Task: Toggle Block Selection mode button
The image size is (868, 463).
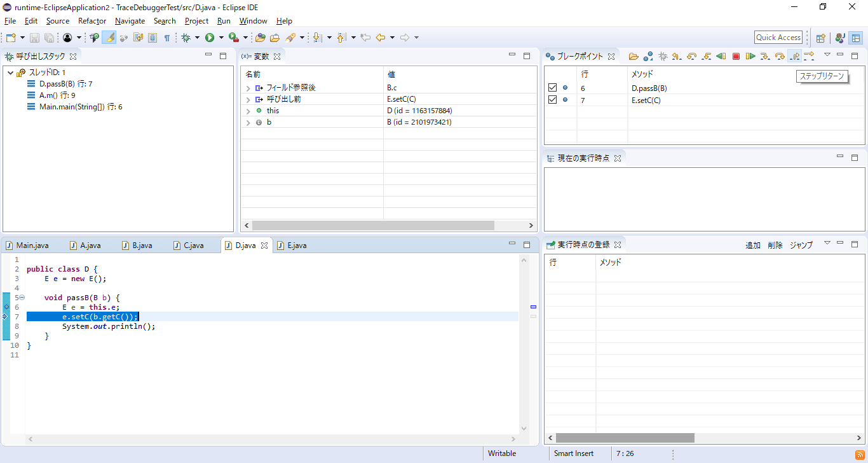Action: point(153,38)
